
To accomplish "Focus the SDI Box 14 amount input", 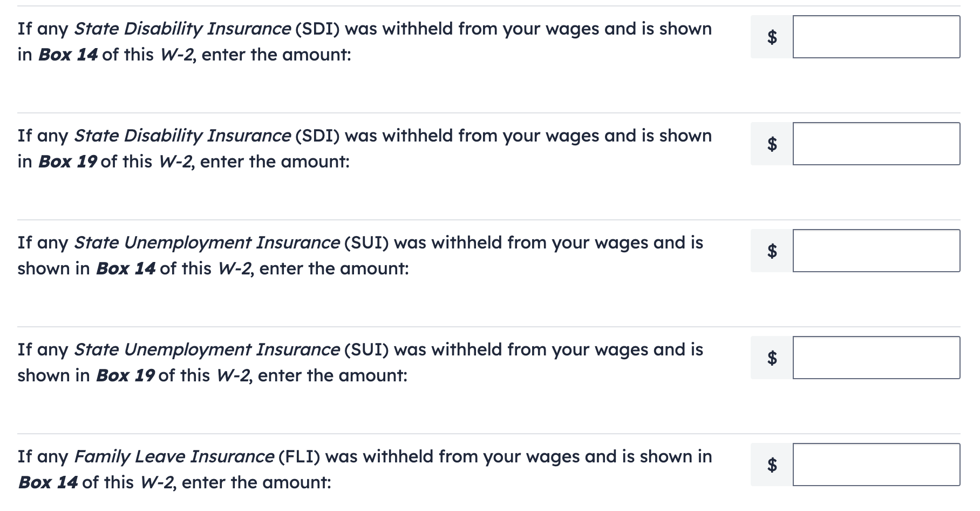I will (876, 37).
